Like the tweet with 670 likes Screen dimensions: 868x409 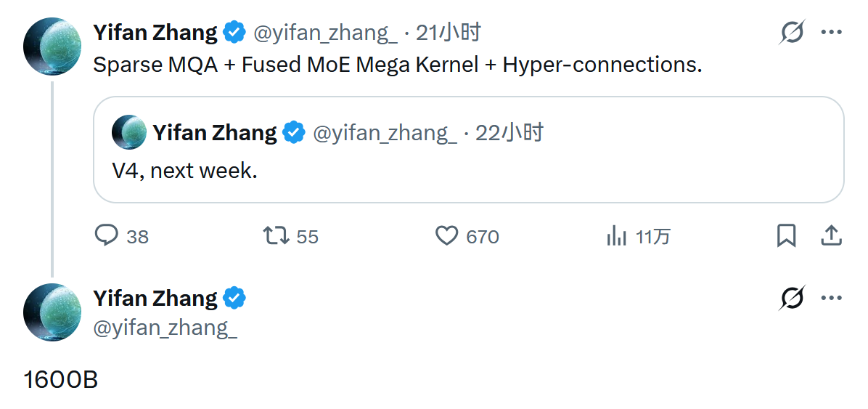(x=446, y=235)
